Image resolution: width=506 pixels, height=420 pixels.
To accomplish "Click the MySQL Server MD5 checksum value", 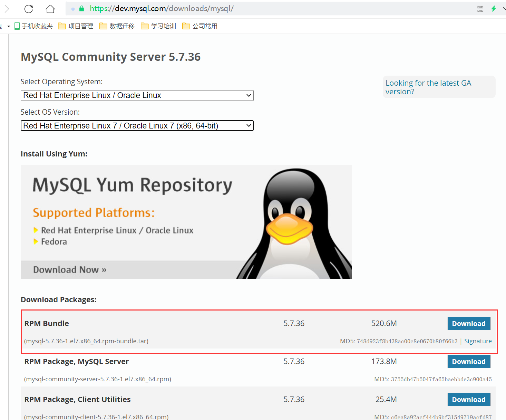I will point(441,379).
